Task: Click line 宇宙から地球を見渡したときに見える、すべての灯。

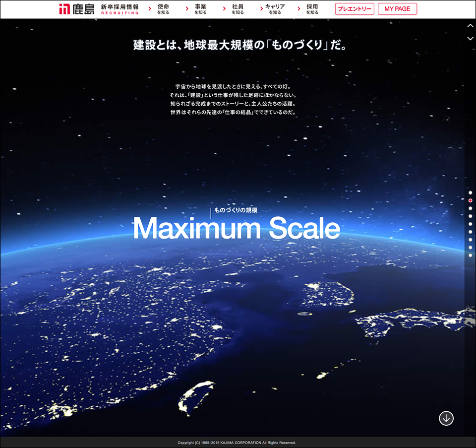Action: coord(233,86)
